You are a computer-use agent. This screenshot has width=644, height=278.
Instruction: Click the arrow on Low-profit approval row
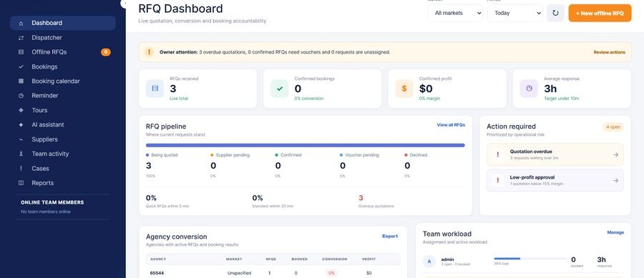pos(615,180)
